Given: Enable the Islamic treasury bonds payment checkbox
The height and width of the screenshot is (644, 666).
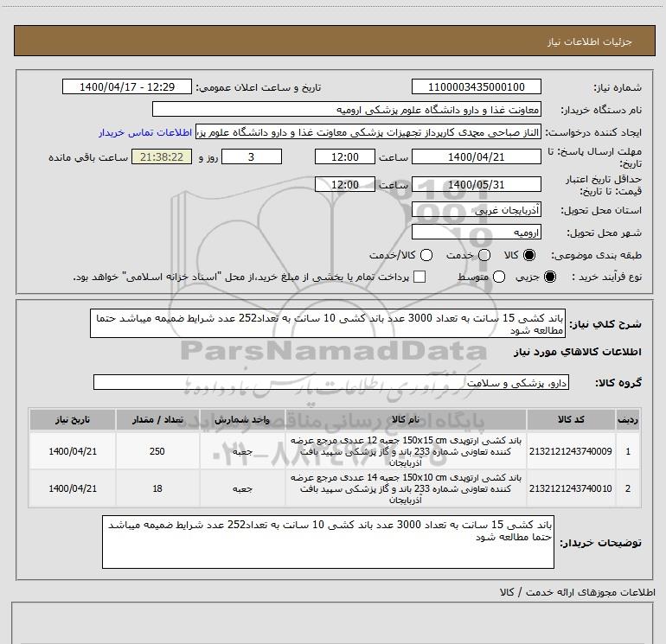Looking at the screenshot, I should (x=419, y=277).
